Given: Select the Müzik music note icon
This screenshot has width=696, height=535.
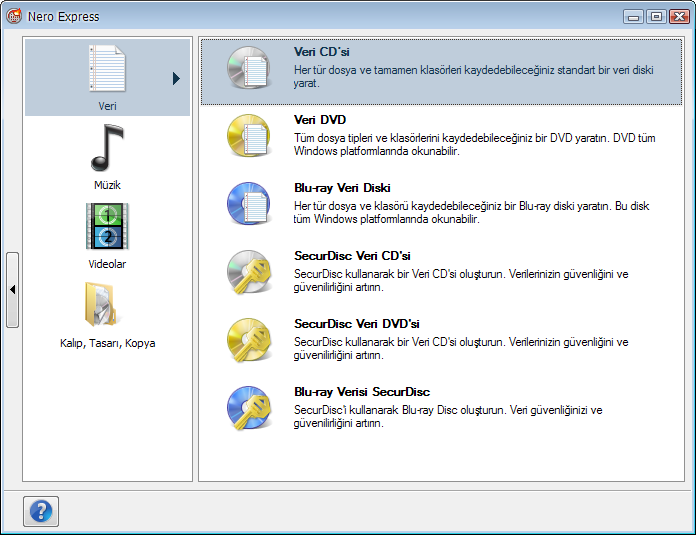Looking at the screenshot, I should coord(107,150).
